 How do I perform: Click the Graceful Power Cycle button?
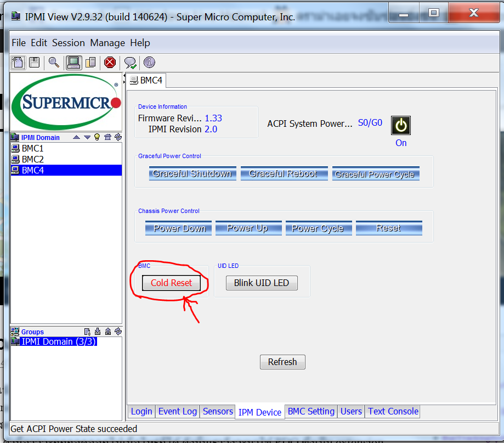pyautogui.click(x=376, y=173)
